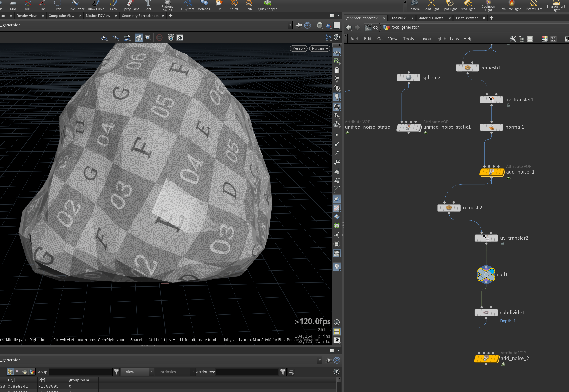Viewport: 569px width, 392px height.
Task: Switch to the Geometry Spreadsheet tab
Action: [140, 16]
